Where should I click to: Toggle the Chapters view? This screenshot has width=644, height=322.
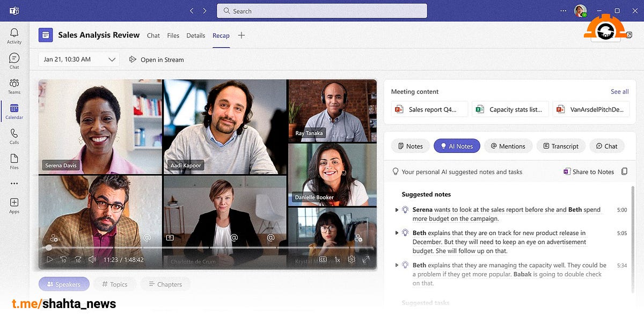pyautogui.click(x=165, y=284)
